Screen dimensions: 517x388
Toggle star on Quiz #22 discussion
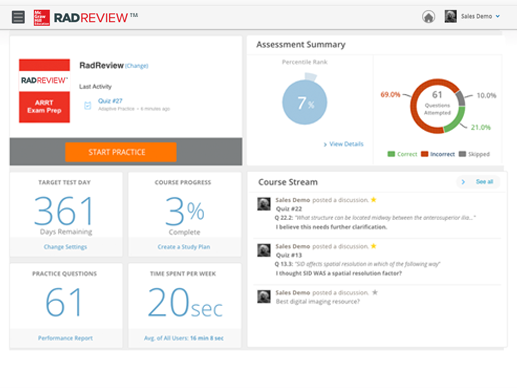click(x=374, y=200)
